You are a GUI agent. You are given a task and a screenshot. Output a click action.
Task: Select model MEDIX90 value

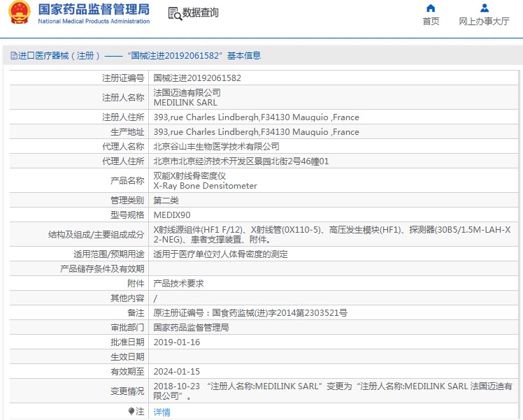[x=172, y=215]
